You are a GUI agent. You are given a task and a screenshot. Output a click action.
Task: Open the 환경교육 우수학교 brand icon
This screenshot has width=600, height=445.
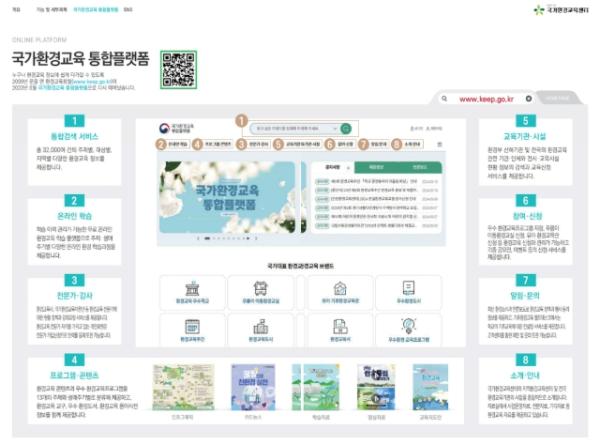tap(192, 289)
